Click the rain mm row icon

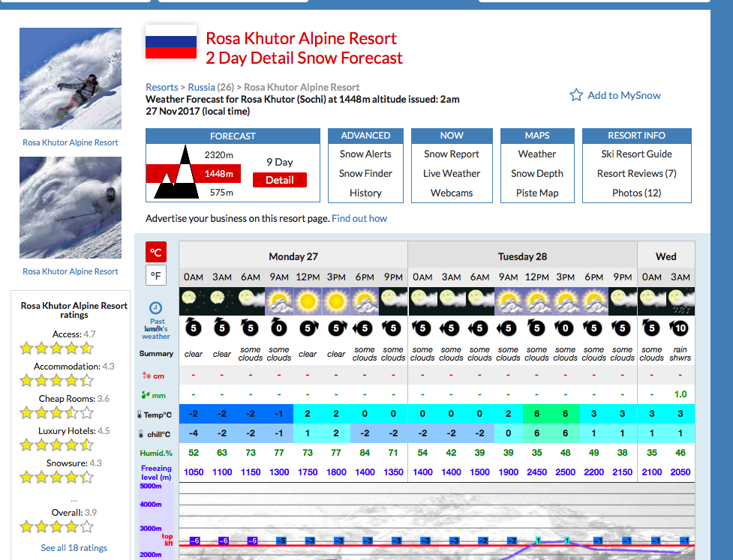pos(146,395)
